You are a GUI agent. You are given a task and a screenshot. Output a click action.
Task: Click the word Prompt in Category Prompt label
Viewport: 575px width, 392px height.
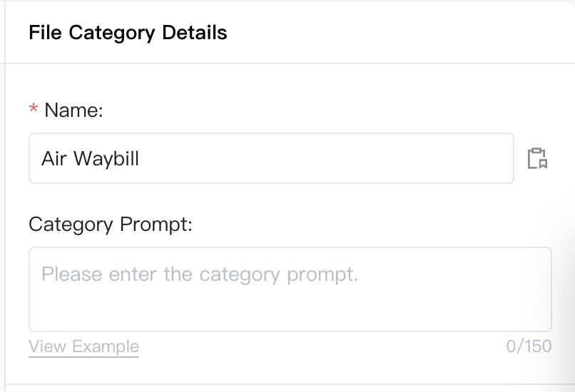point(156,225)
